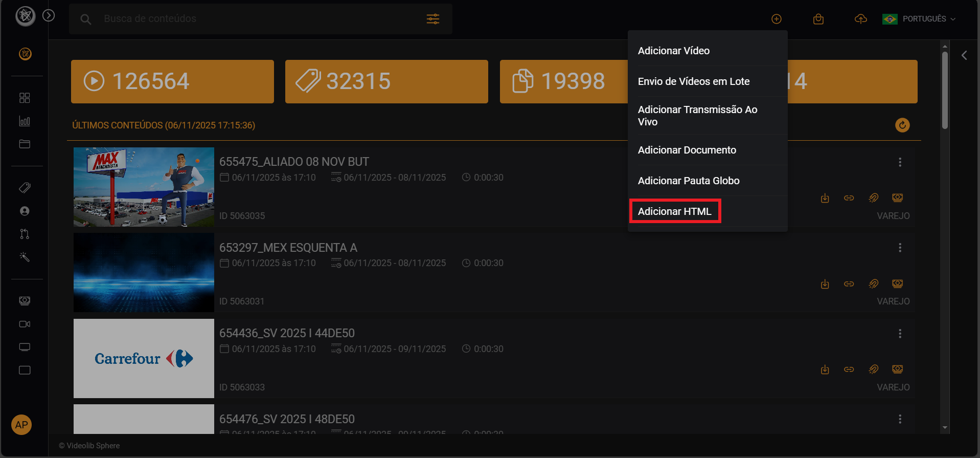Click the Videolib logo icon at top left

(25, 16)
